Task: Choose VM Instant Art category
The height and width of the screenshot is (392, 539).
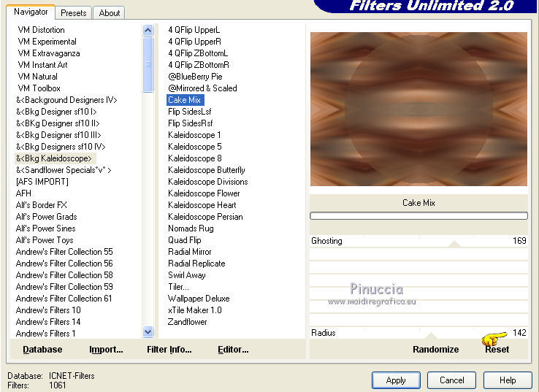Action: point(42,65)
